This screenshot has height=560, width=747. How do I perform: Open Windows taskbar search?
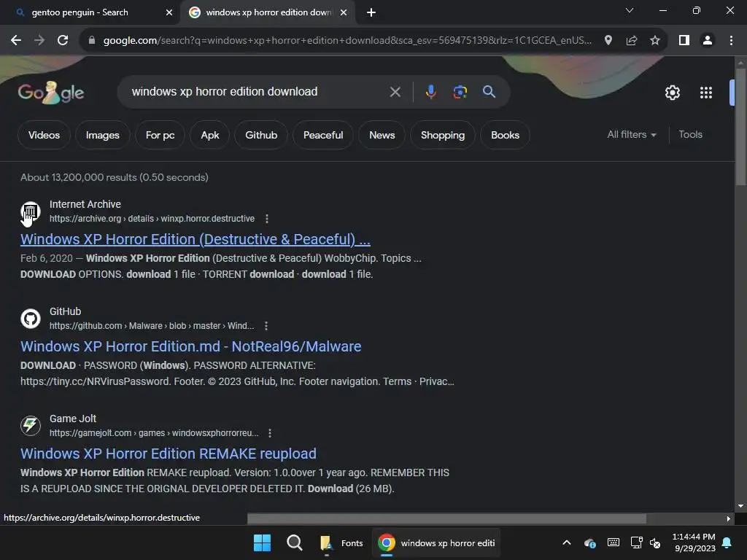[x=295, y=542]
